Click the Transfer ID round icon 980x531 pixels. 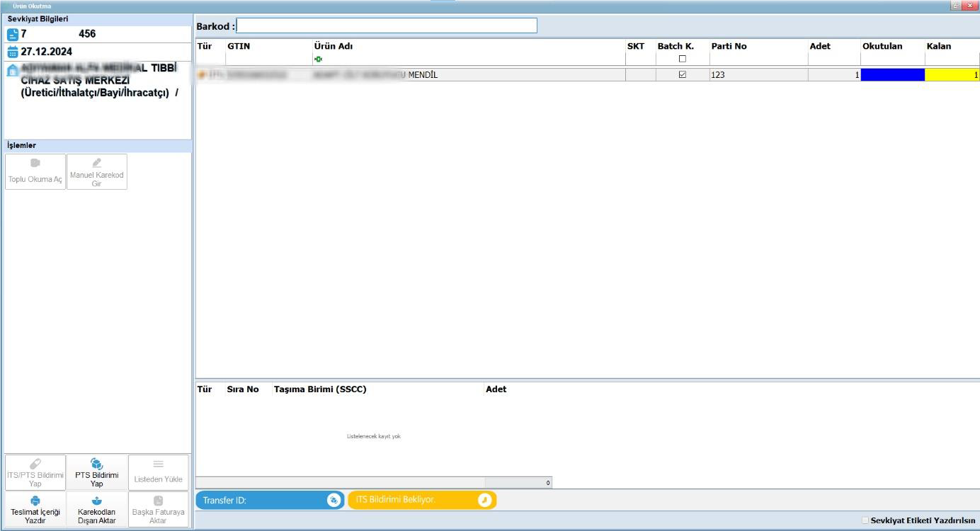tap(334, 500)
